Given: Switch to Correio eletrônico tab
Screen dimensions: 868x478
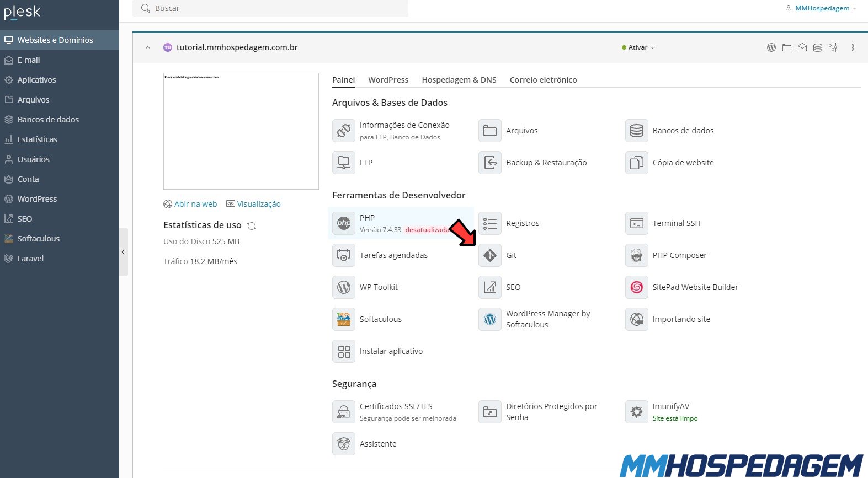Looking at the screenshot, I should pyautogui.click(x=544, y=80).
